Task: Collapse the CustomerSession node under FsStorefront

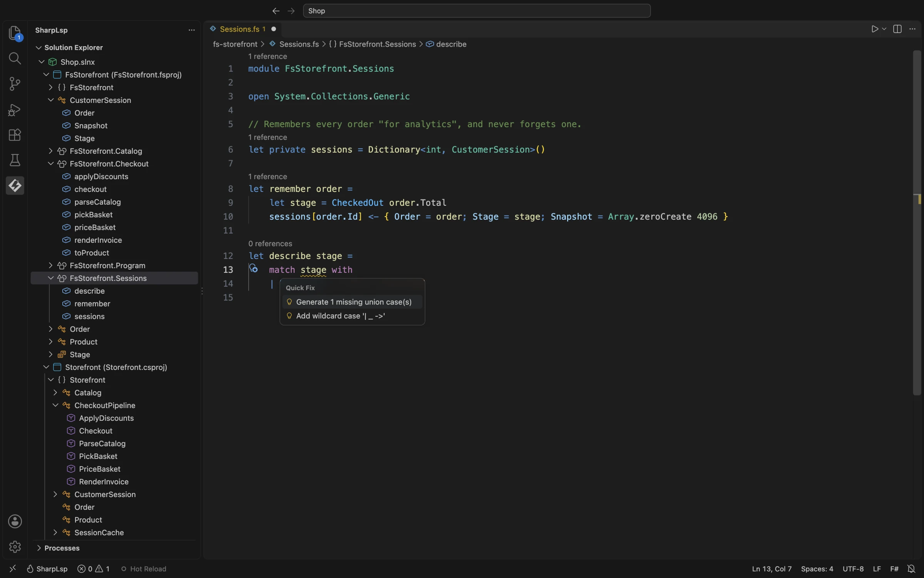Action: (x=51, y=100)
